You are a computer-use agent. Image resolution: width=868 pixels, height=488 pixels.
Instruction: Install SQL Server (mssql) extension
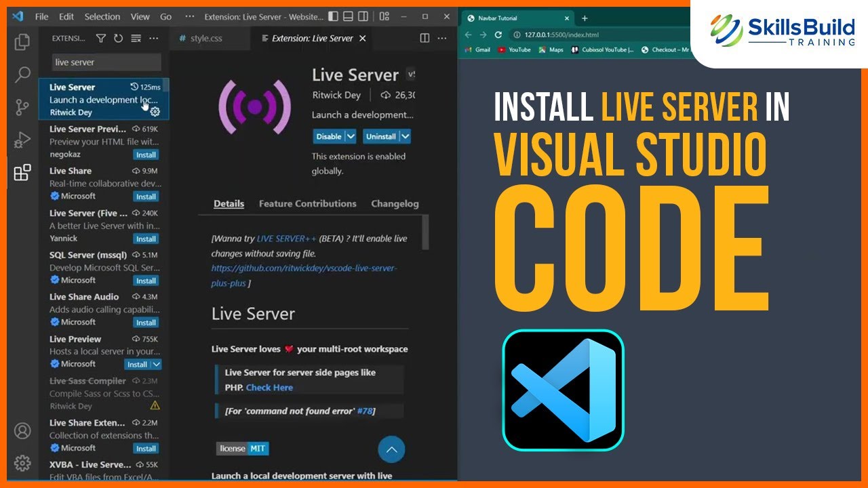146,281
